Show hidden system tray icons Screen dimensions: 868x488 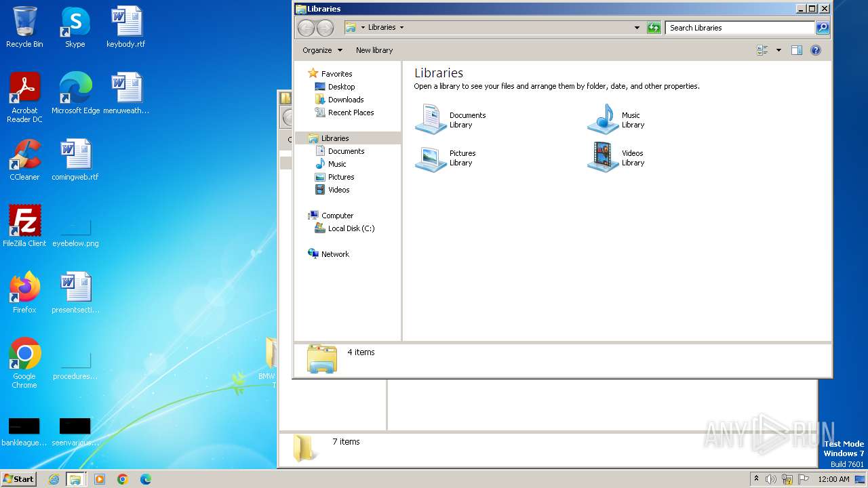[x=756, y=479]
